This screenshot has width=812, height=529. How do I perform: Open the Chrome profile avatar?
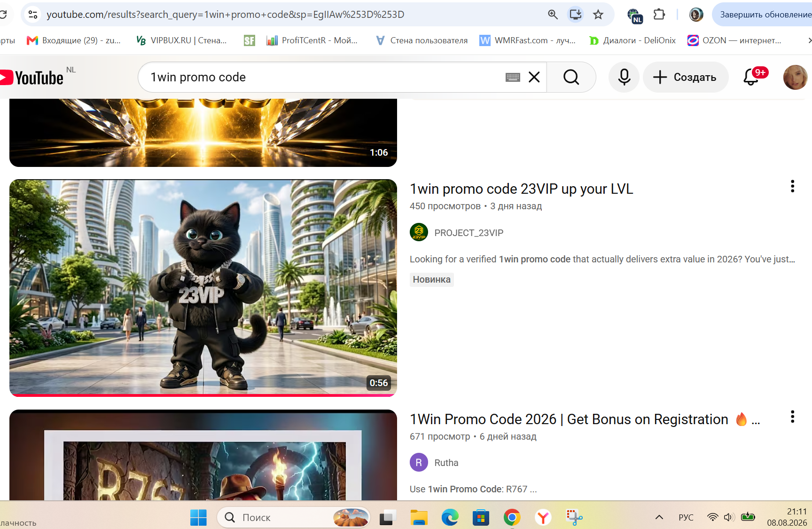(696, 15)
